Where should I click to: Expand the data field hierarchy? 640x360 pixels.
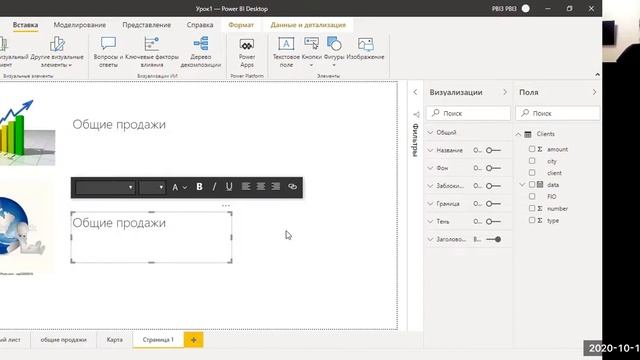[522, 184]
